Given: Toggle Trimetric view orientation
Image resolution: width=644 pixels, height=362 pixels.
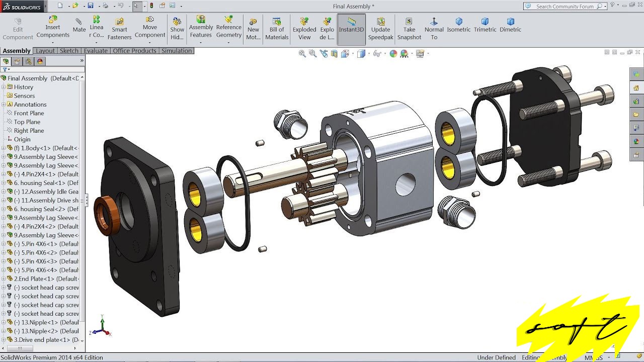Looking at the screenshot, I should (485, 25).
